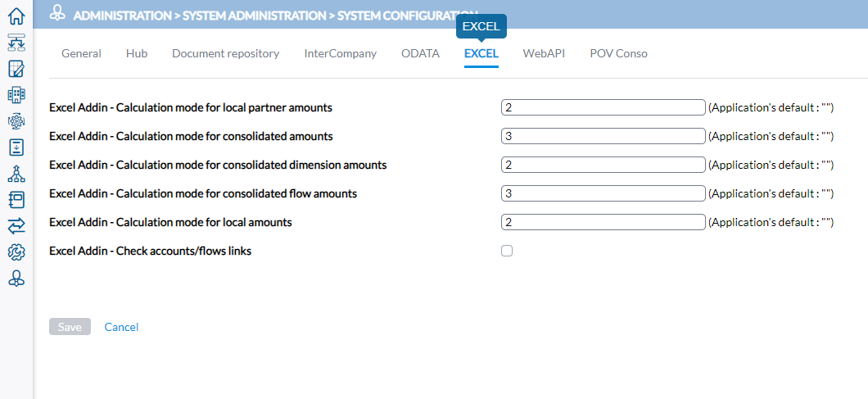Screen dimensions: 868x399
Task: Click the download document sidebar icon
Action: coord(16,147)
